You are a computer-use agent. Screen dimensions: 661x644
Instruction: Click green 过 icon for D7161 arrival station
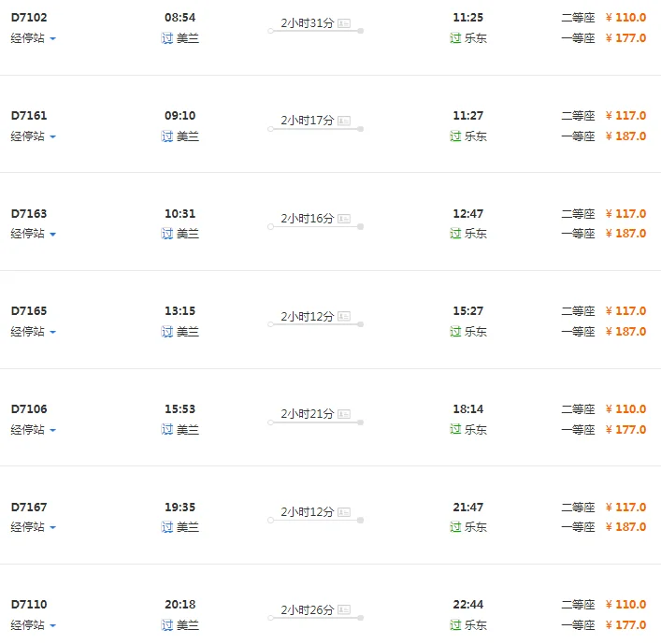coord(455,136)
